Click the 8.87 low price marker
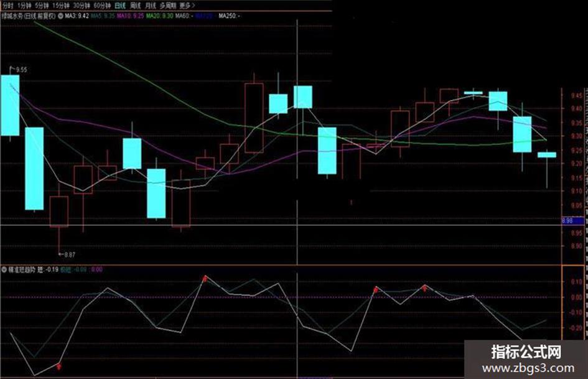The height and width of the screenshot is (379, 588). point(70,255)
